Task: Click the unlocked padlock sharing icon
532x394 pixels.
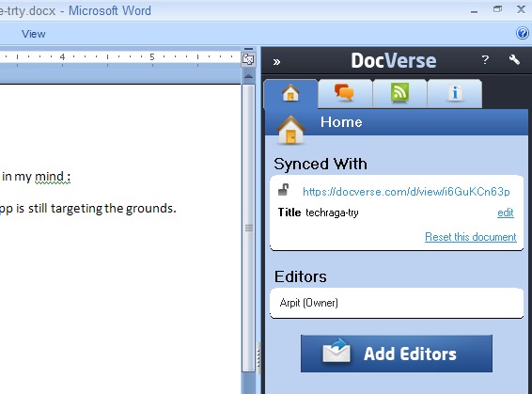Action: [283, 190]
